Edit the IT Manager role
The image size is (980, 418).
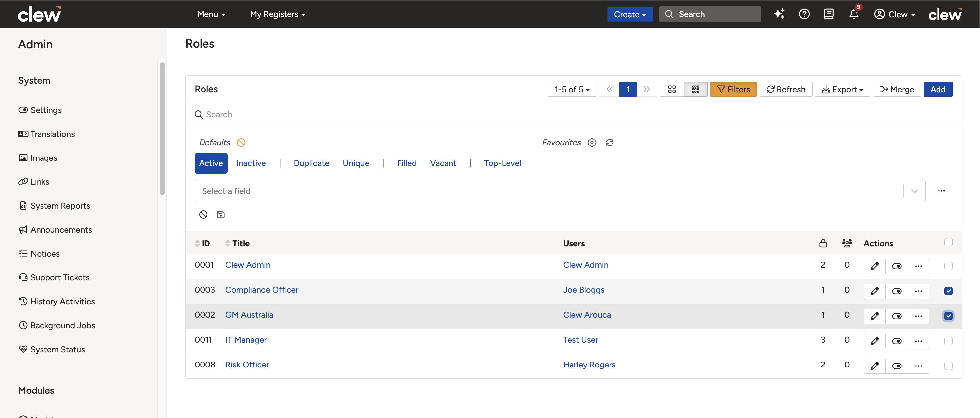[874, 341]
